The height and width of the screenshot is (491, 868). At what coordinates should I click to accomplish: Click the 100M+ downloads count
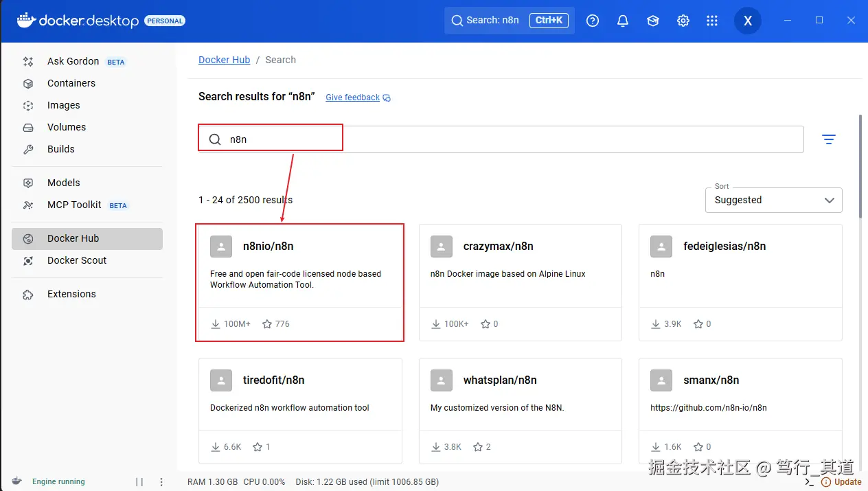click(237, 324)
